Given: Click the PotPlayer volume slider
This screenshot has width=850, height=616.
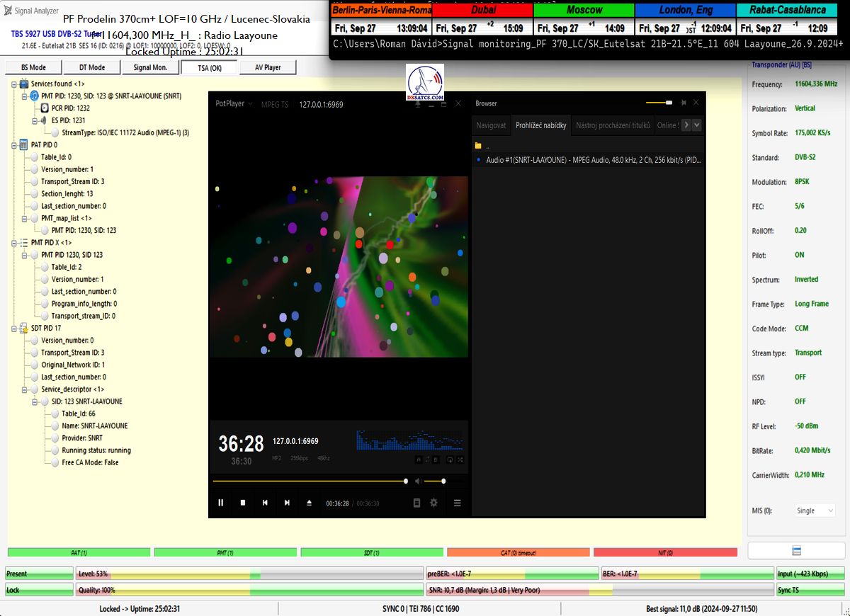Looking at the screenshot, I should 434,481.
